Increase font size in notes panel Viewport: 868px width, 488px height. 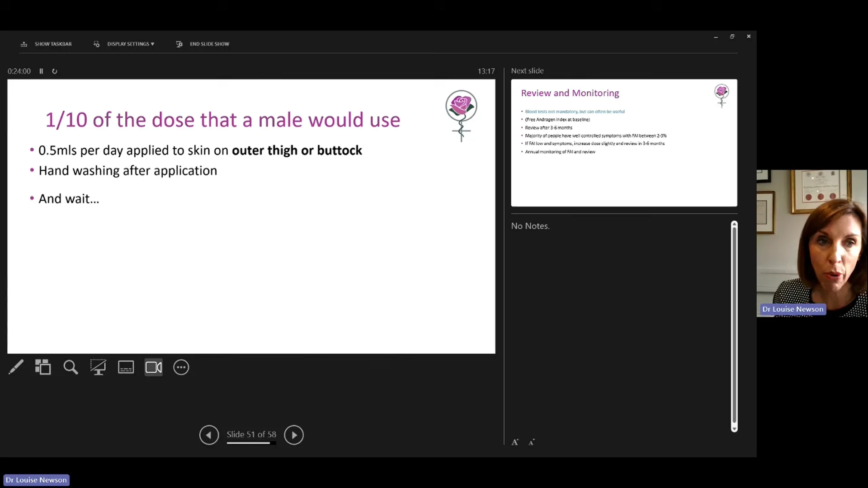pos(515,441)
